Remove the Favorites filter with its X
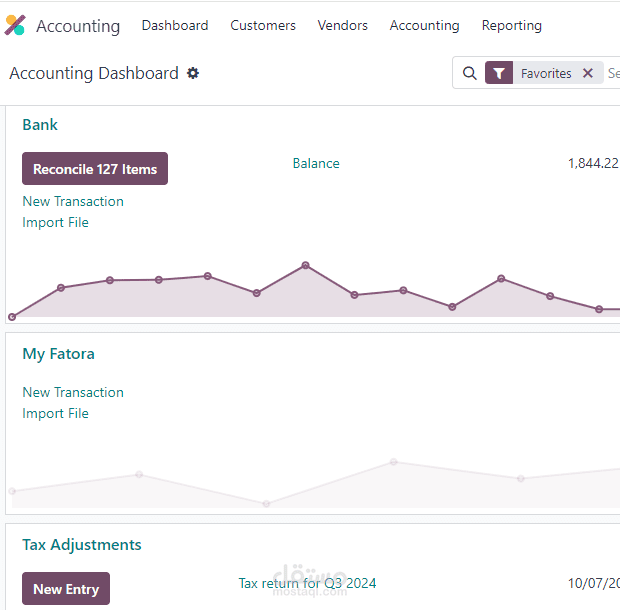This screenshot has height=610, width=620. (588, 73)
